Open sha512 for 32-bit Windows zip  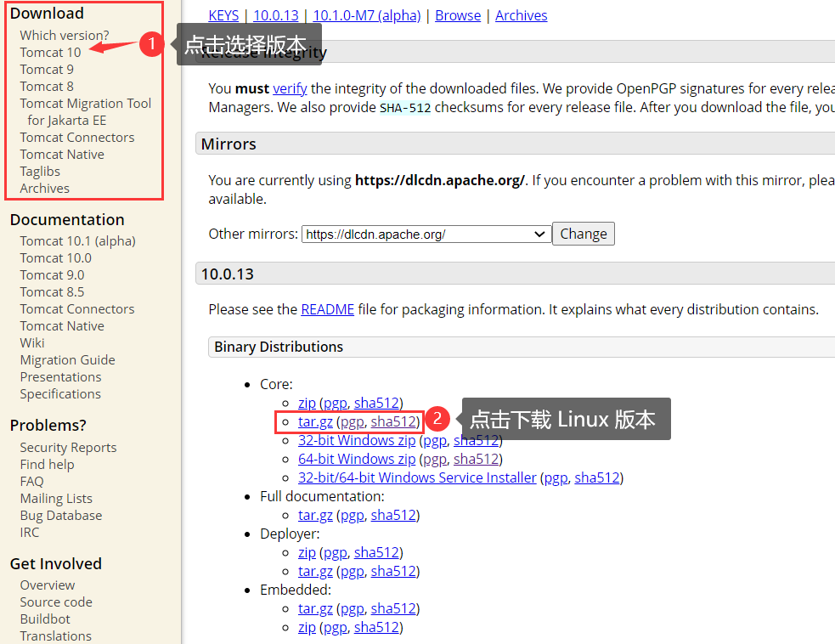pos(476,440)
